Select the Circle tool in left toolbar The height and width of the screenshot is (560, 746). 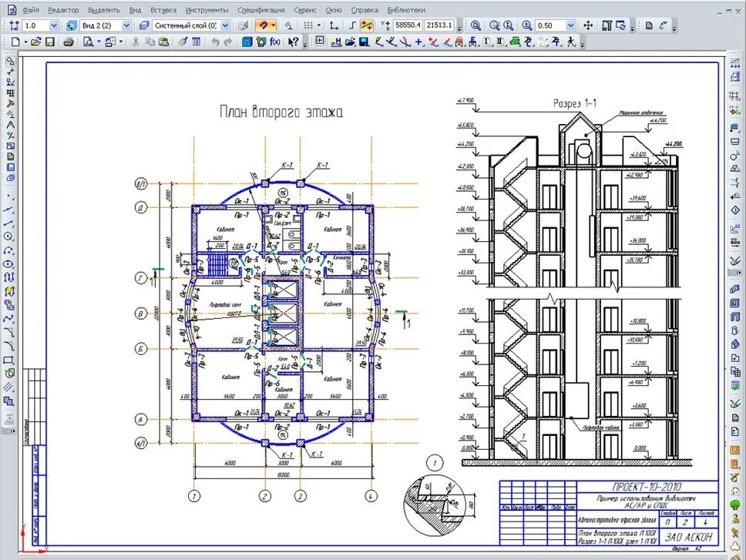[9, 236]
